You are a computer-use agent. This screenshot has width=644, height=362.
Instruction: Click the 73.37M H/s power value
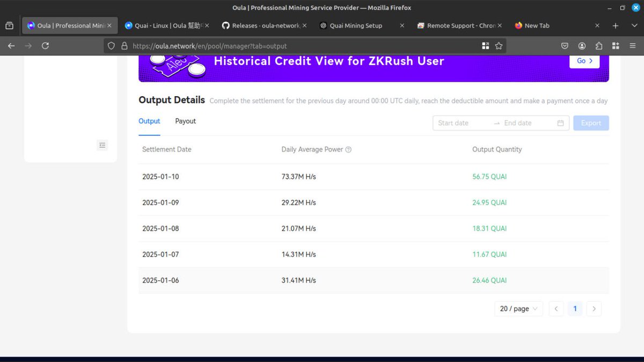point(299,177)
